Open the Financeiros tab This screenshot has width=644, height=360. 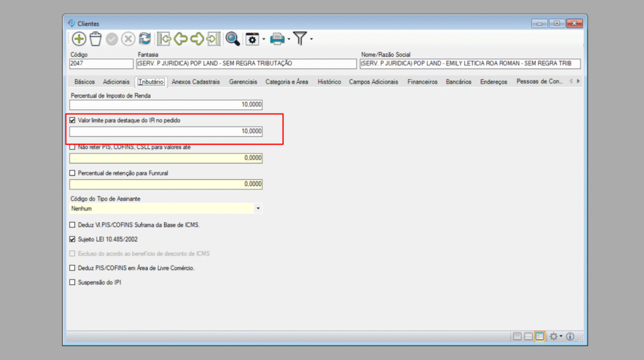pyautogui.click(x=422, y=82)
